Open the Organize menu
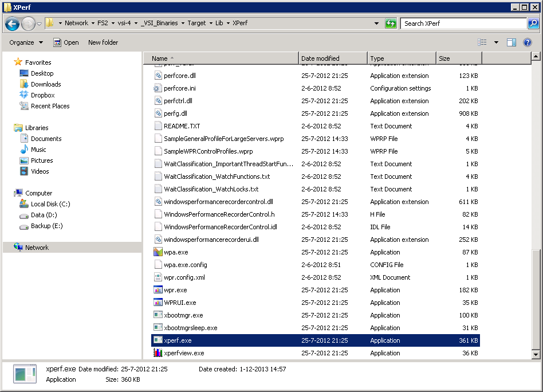The image size is (543, 392). (26, 42)
